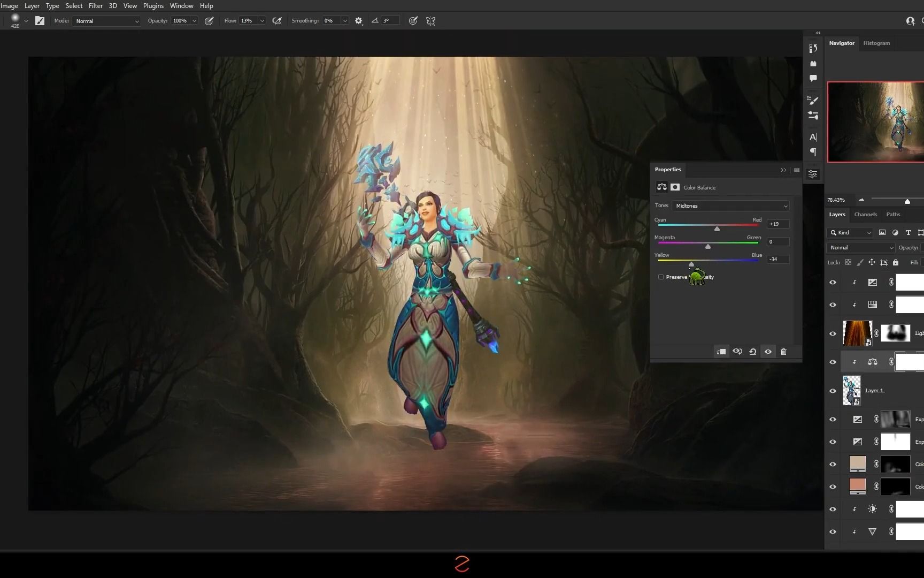Click the brush angle input field
The height and width of the screenshot is (578, 924).
pos(390,21)
